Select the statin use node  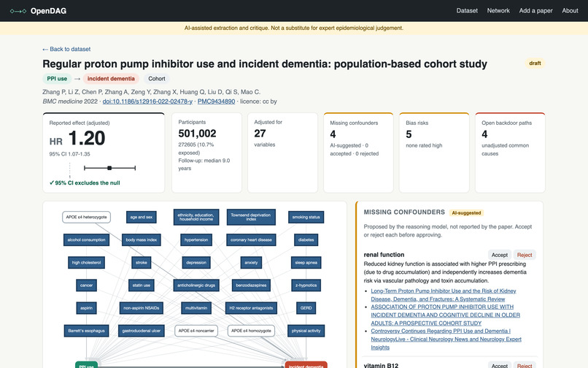pos(142,285)
